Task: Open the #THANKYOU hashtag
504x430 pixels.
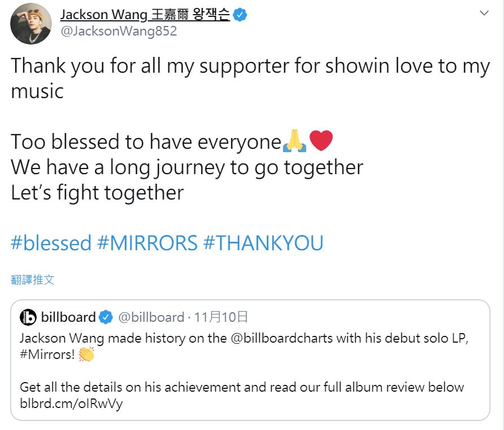Action: tap(263, 243)
